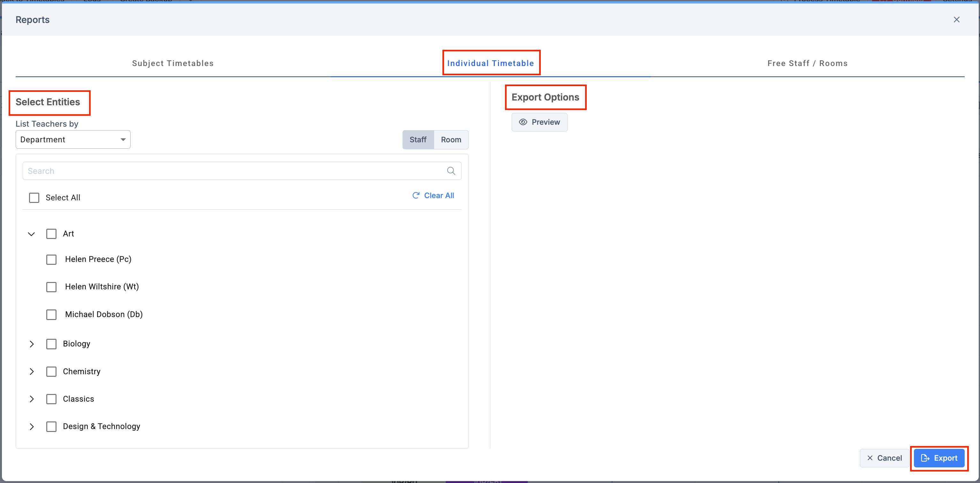
Task: Expand the Biology department
Action: [32, 344]
